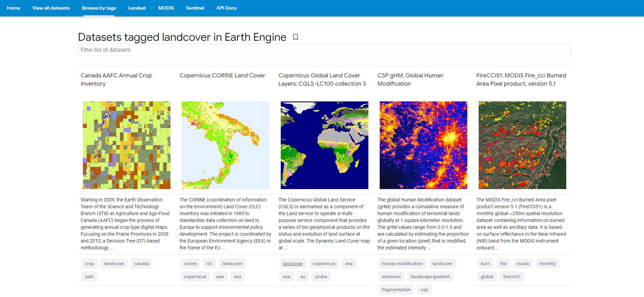Open Copernicus Global Land Cover Layers title
Screen dimensions: 644x297
[x=322, y=79]
